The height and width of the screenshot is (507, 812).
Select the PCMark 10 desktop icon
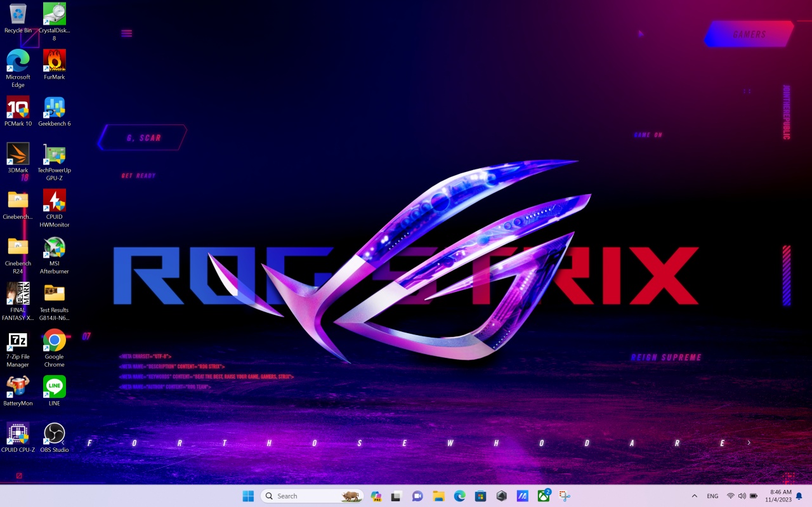18,111
